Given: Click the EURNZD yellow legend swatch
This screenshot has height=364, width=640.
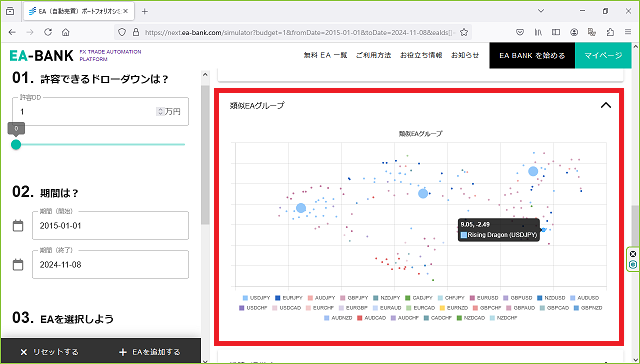Looking at the screenshot, I should (x=442, y=308).
